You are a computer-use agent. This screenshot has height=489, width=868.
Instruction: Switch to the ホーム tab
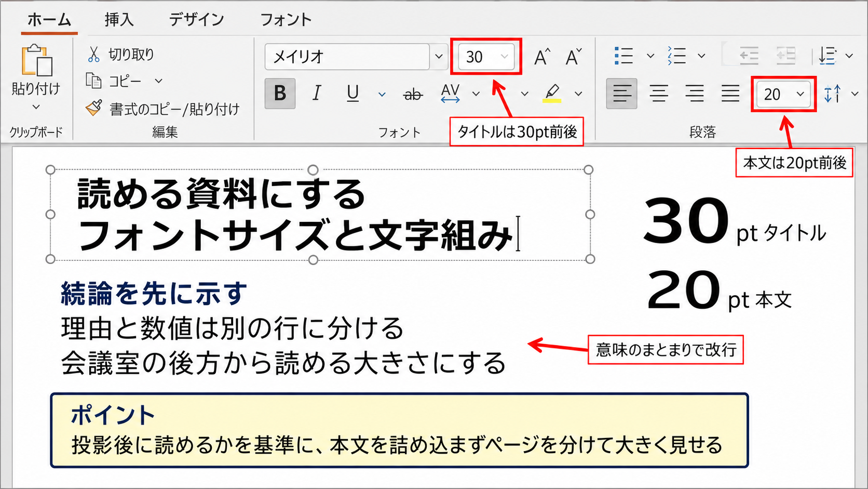tap(49, 20)
